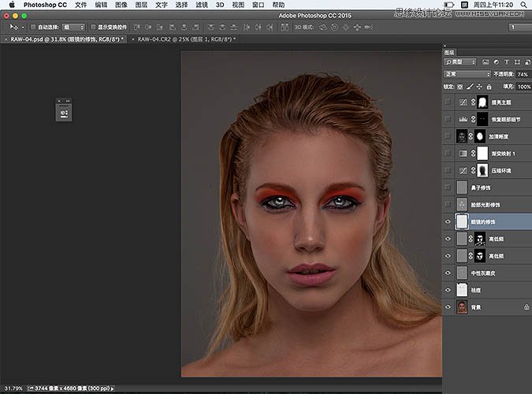Screen dimensions: 532x394
Task: Enable the 显示变换控件 checkbox
Action: 93,27
